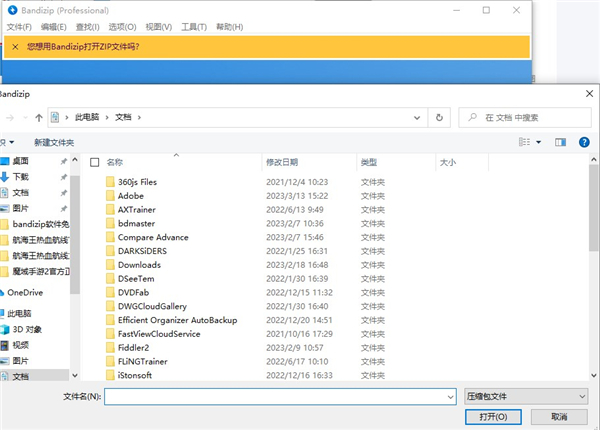Tick the select-all checkbox in header

[95, 162]
